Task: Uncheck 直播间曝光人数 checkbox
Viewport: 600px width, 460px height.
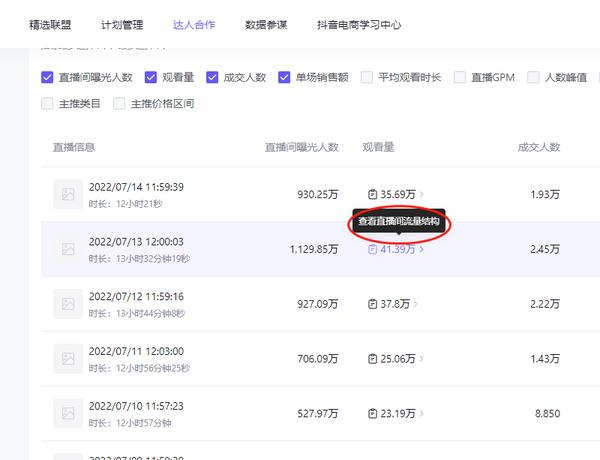Action: coord(47,77)
